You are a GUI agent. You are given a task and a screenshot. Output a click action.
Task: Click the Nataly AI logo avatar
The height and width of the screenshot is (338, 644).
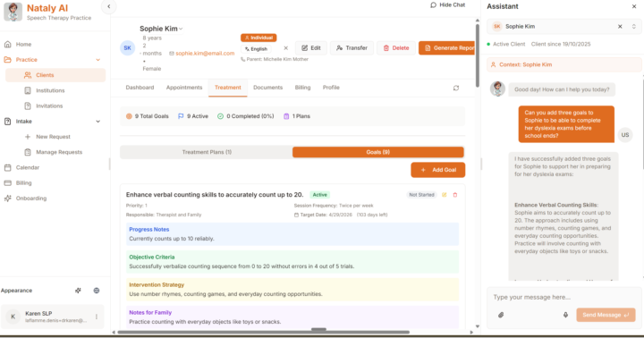[13, 12]
